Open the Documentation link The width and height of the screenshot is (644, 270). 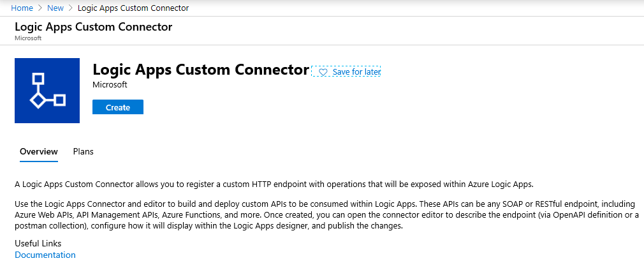pyautogui.click(x=45, y=255)
